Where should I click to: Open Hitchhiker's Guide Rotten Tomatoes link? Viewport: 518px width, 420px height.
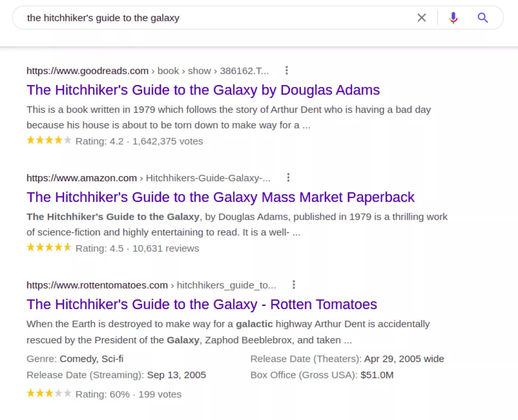202,304
